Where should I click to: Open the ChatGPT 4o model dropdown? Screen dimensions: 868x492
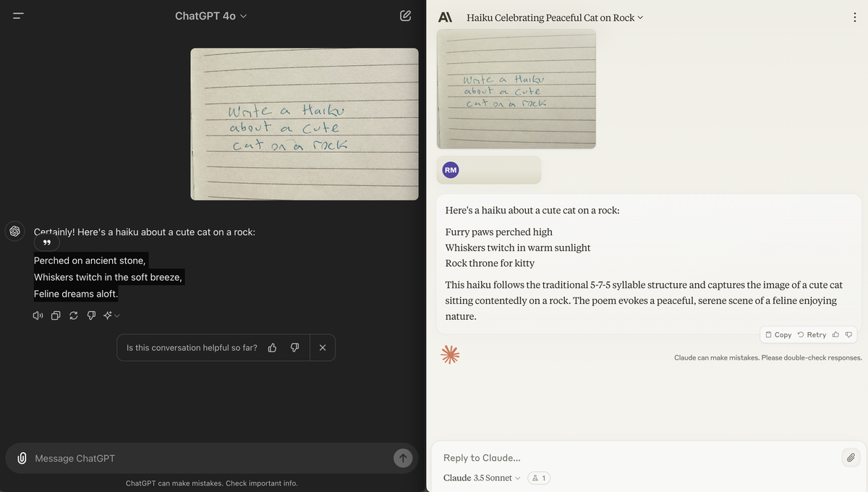[x=210, y=14]
